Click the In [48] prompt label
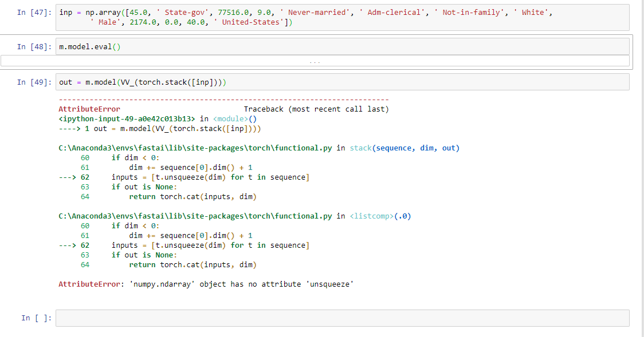The width and height of the screenshot is (644, 337). (33, 47)
